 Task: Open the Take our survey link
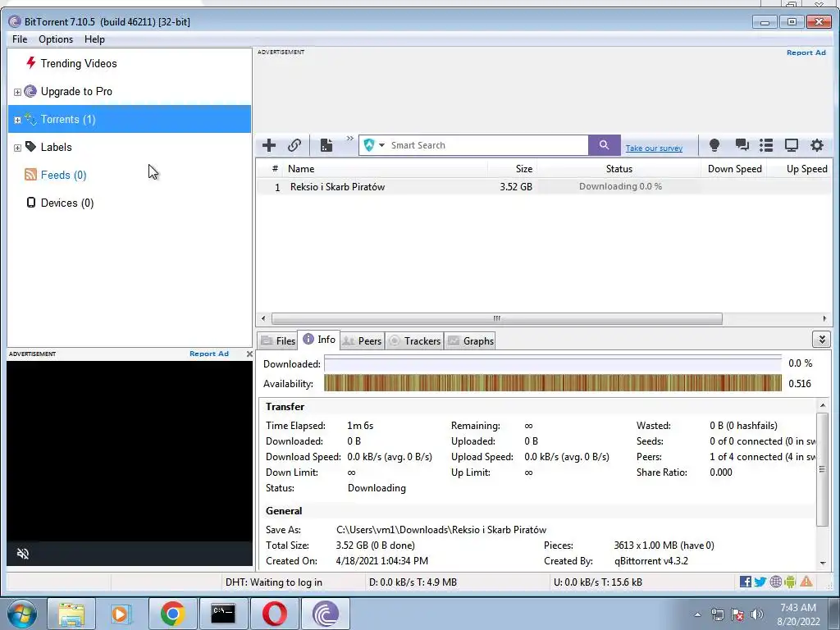click(x=654, y=148)
